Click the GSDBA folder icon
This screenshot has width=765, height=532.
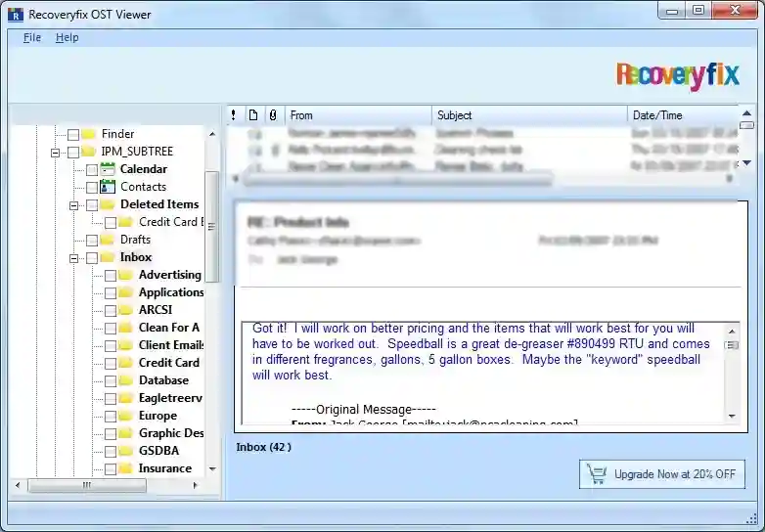[125, 451]
